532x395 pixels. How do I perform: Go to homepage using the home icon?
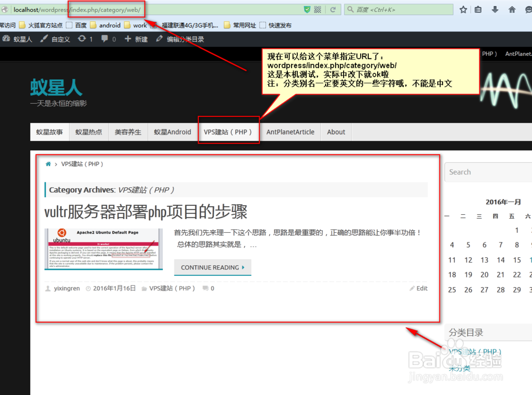513,9
